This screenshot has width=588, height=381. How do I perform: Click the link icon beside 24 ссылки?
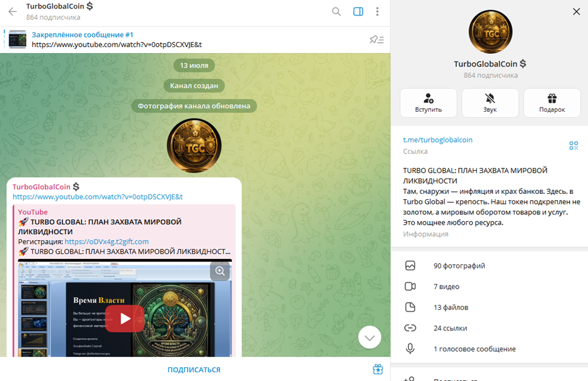pyautogui.click(x=411, y=328)
